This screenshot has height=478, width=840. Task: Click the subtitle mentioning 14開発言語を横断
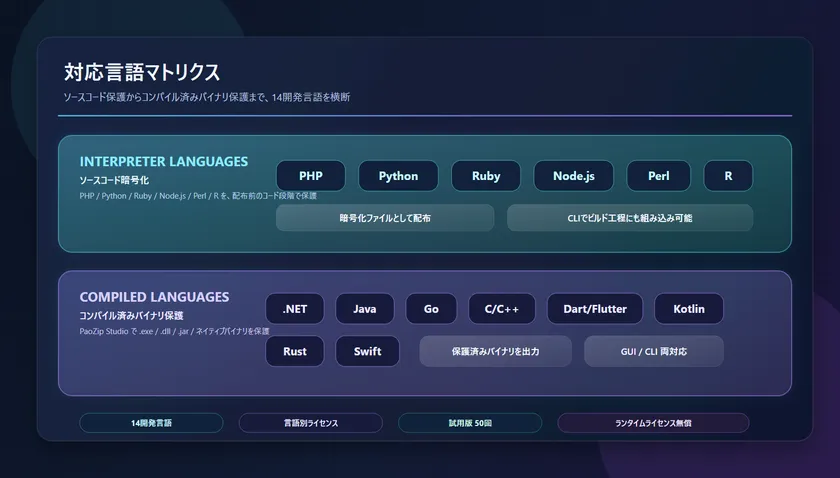pos(207,97)
